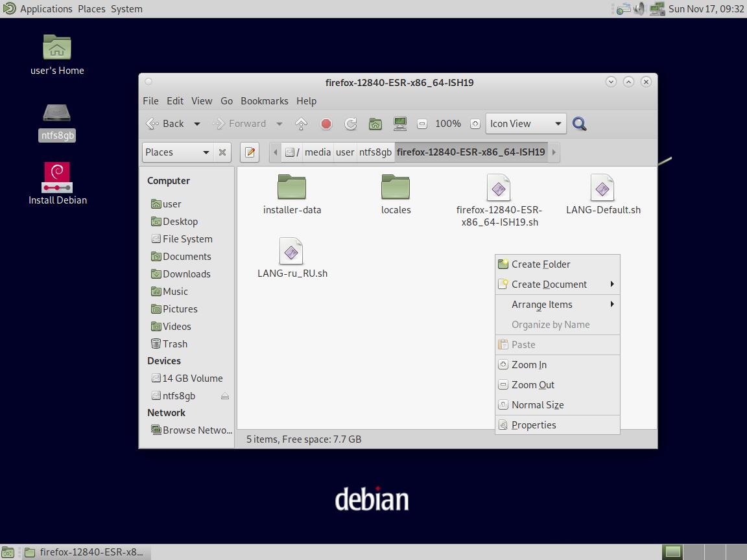This screenshot has height=560, width=747.
Task: Open the System menu in top panel
Action: (126, 8)
